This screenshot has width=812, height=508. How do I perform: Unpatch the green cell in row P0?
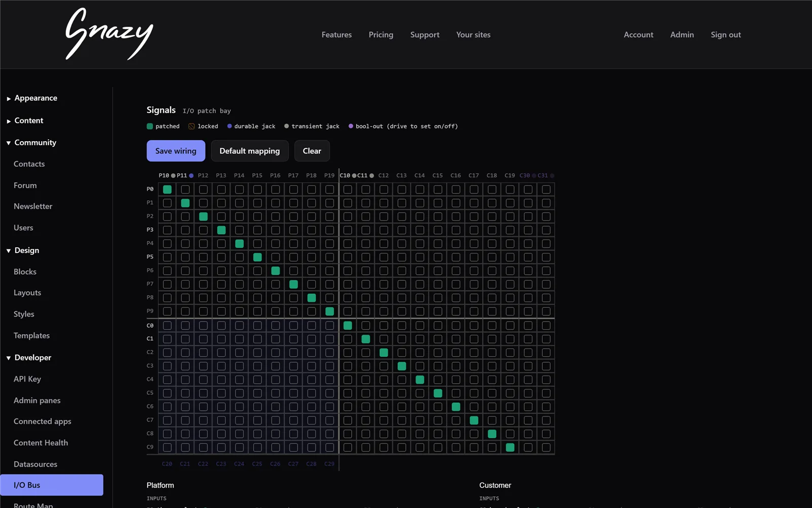[x=167, y=189]
